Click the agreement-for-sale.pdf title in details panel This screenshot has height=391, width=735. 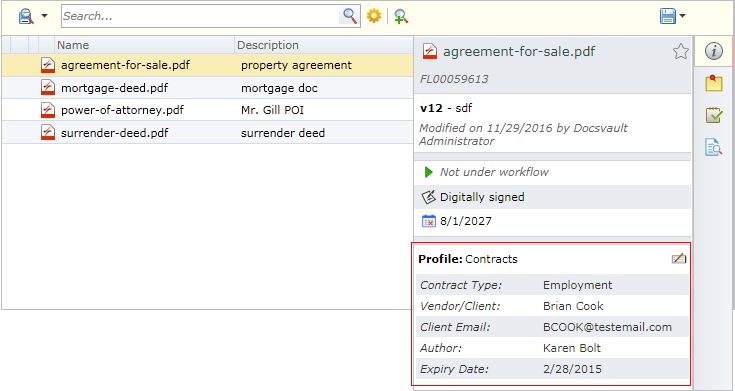(519, 51)
